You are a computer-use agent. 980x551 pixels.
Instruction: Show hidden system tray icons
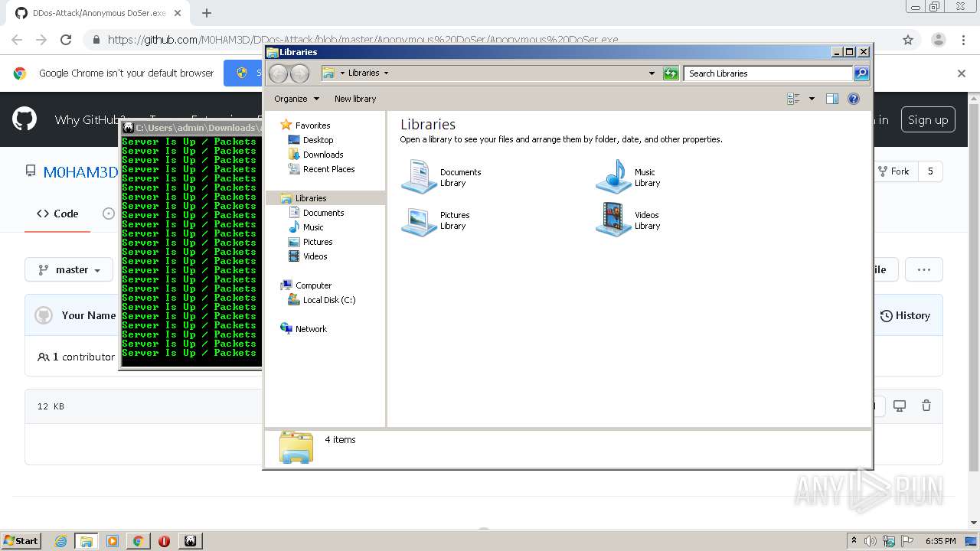[x=854, y=541]
